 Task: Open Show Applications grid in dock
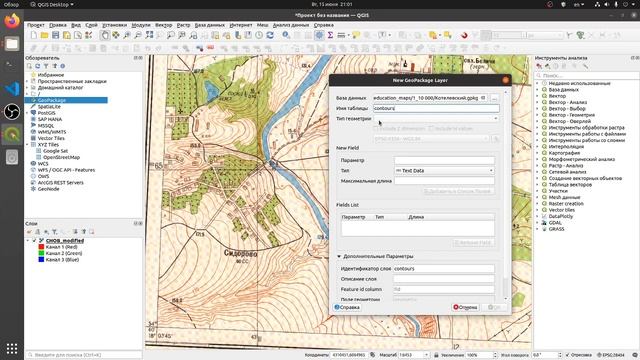pos(12,348)
